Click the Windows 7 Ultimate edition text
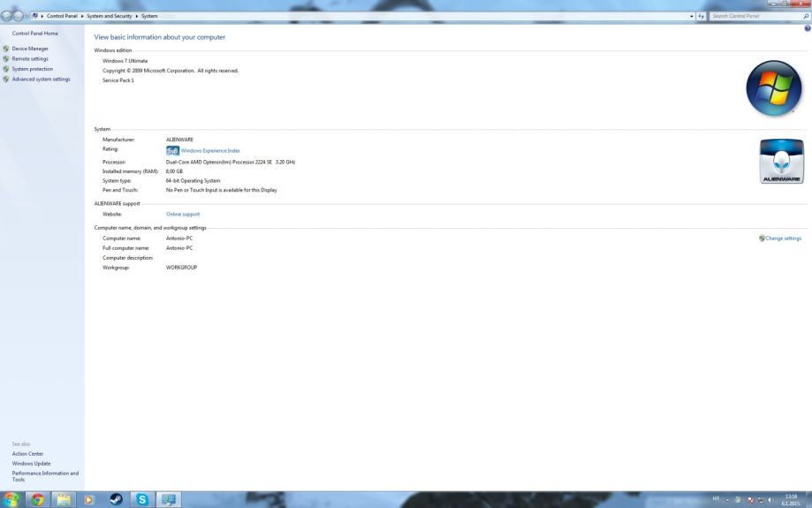The image size is (812, 508). [x=125, y=61]
